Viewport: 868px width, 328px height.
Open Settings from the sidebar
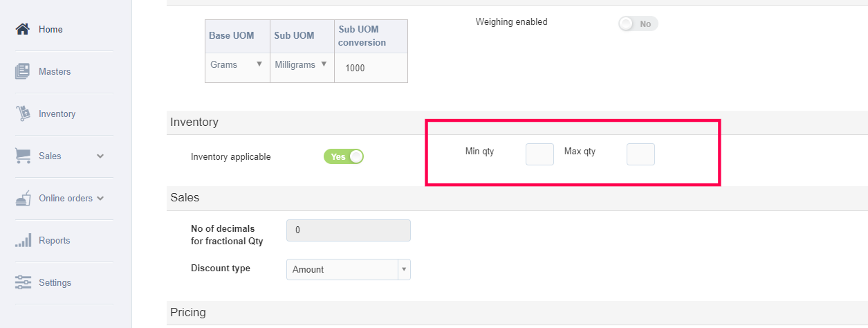click(x=55, y=283)
